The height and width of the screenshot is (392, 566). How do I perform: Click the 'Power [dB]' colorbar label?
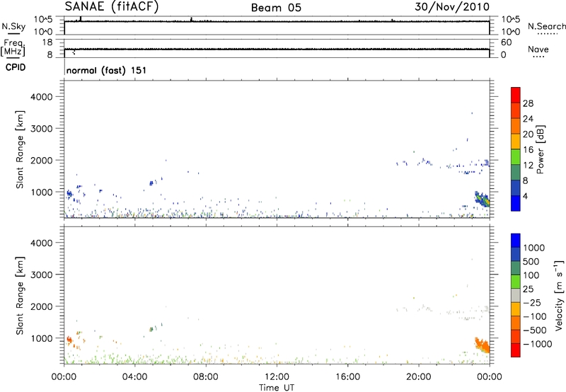(541, 149)
